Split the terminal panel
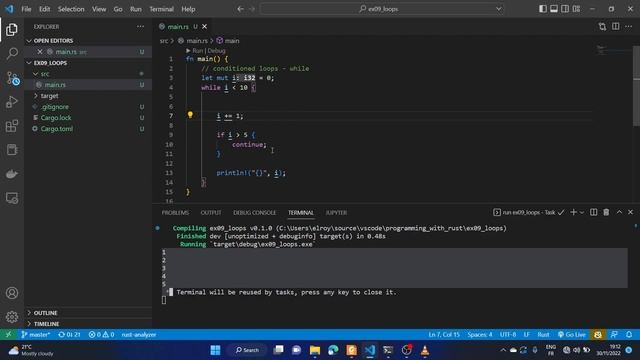Viewport: 640px width, 360px height. point(593,212)
